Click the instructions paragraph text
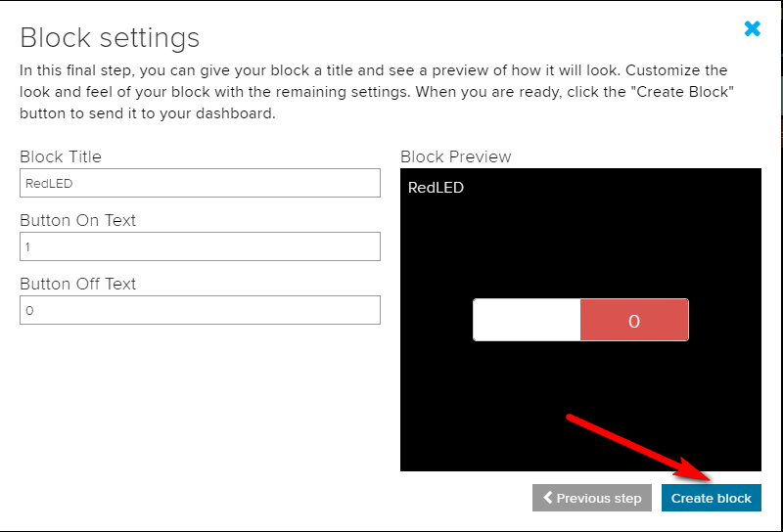This screenshot has height=532, width=783. 372,92
